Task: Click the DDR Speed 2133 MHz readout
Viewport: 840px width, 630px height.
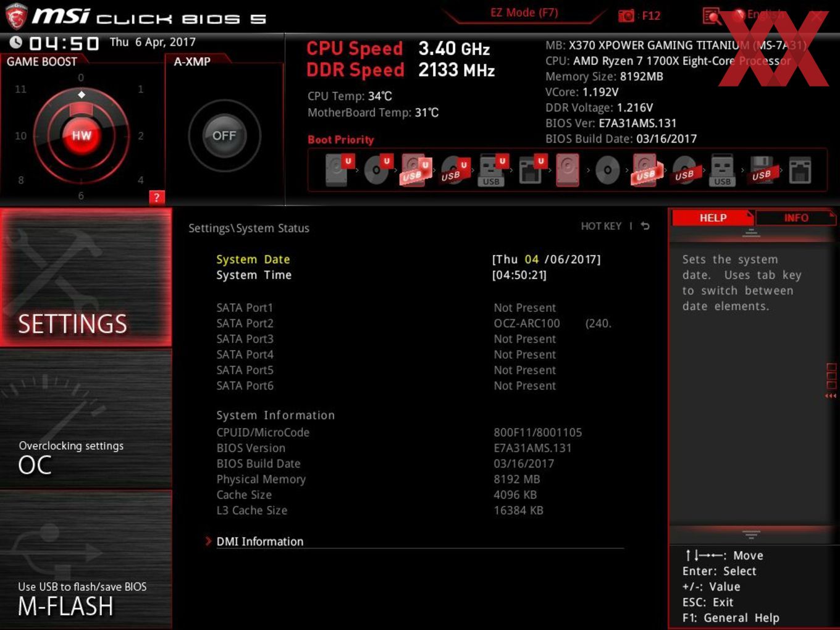Action: click(401, 70)
